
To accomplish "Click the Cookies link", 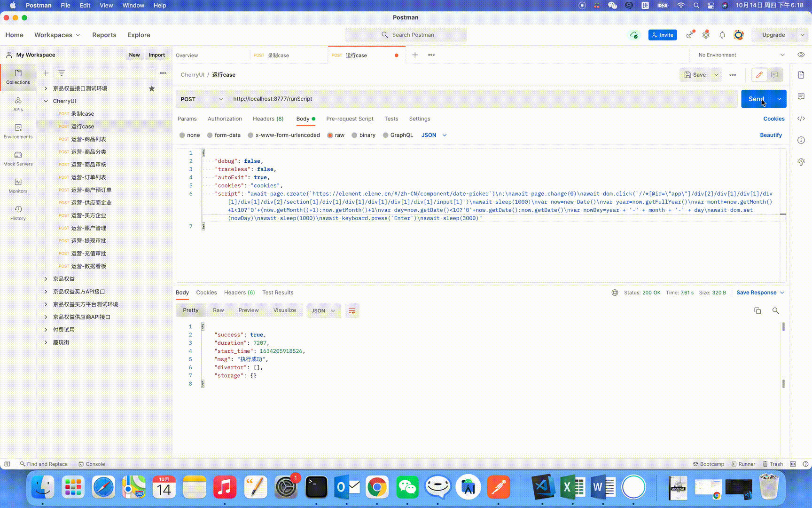I will tap(774, 119).
